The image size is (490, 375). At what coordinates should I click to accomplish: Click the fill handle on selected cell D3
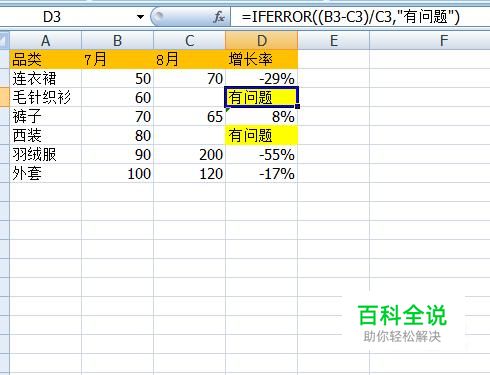(x=297, y=106)
